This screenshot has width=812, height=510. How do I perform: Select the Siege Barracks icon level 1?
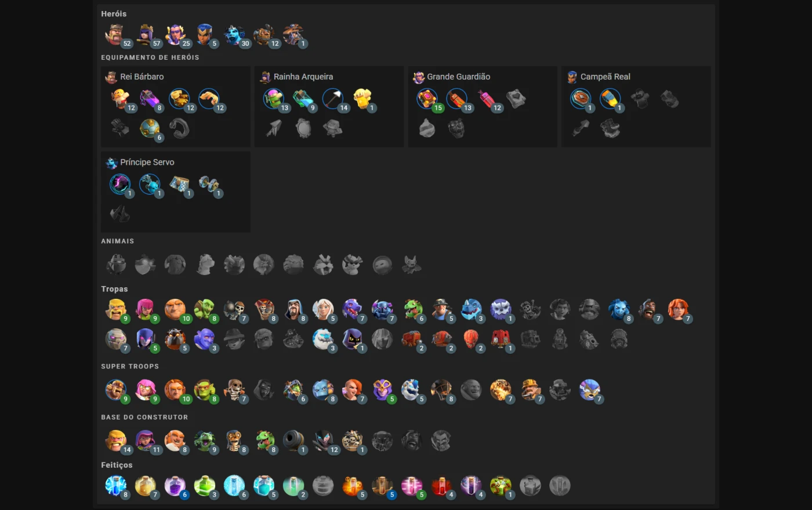tap(501, 339)
